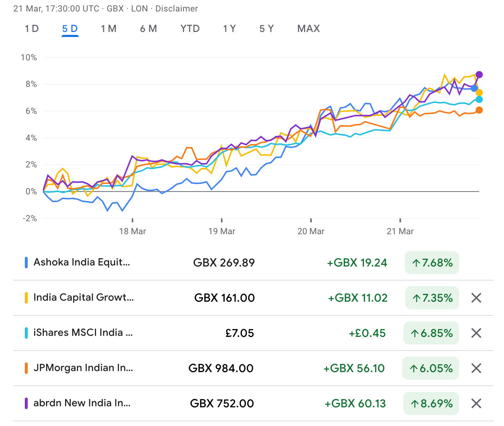Click the GBX 269.89 price
Image resolution: width=504 pixels, height=426 pixels.
click(224, 263)
